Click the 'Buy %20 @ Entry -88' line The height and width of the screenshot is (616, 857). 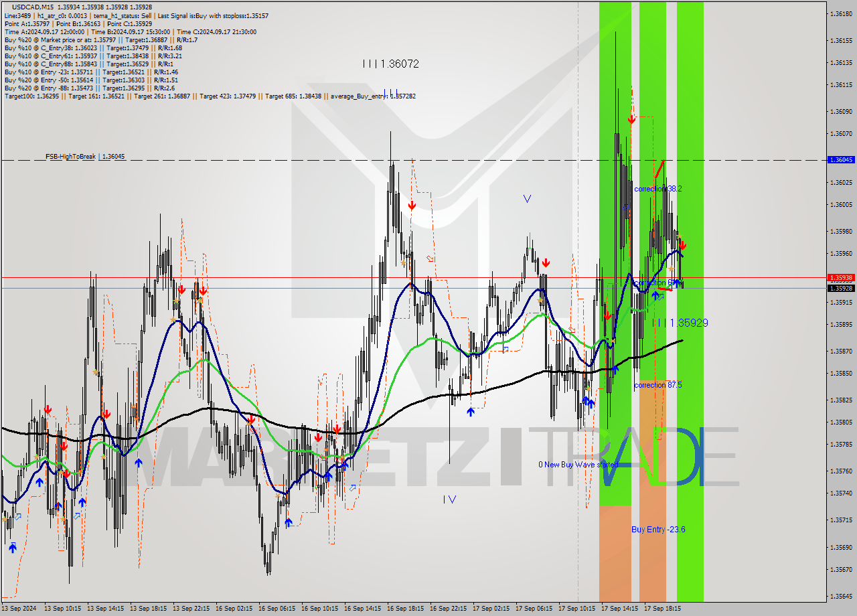click(90, 88)
